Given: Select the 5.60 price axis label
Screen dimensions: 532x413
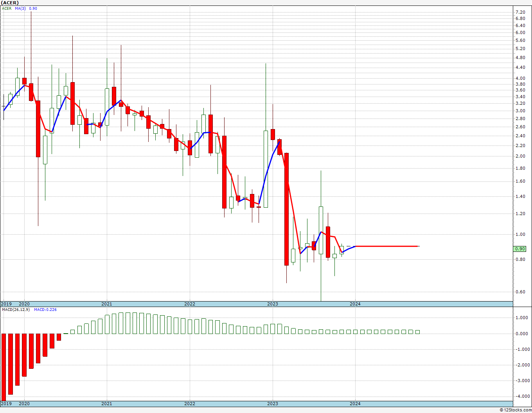Looking at the screenshot, I should [x=520, y=40].
